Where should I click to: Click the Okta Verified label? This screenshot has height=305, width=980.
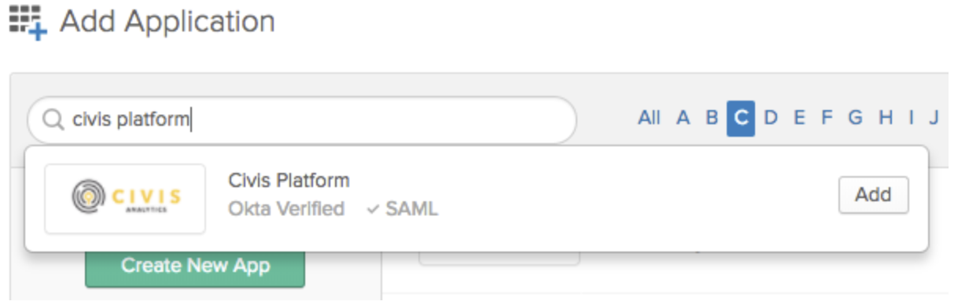click(286, 209)
